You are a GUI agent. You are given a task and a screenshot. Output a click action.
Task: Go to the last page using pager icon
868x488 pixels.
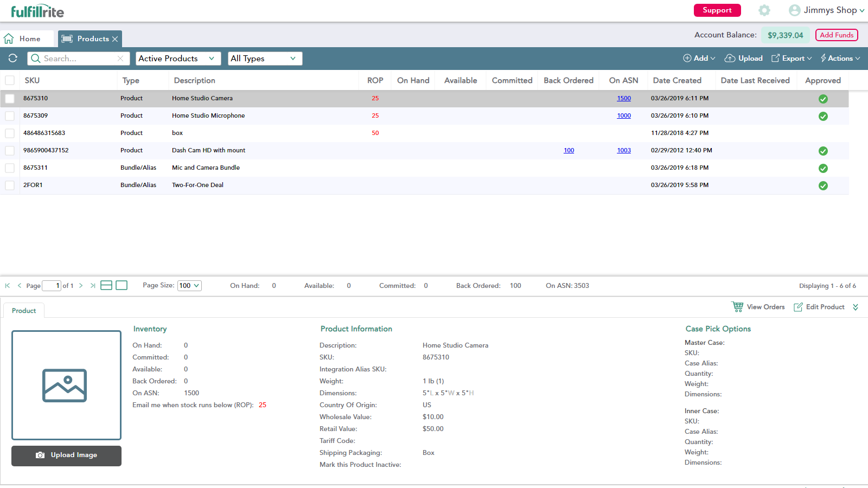93,286
